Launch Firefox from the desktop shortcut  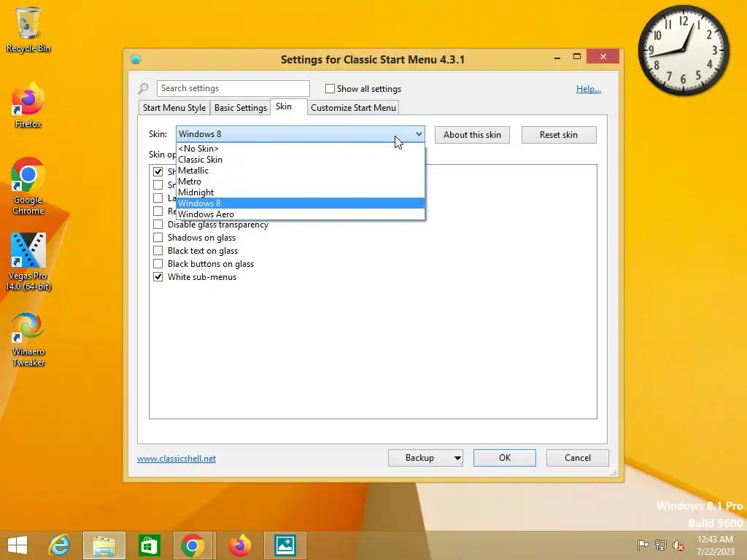click(x=28, y=105)
